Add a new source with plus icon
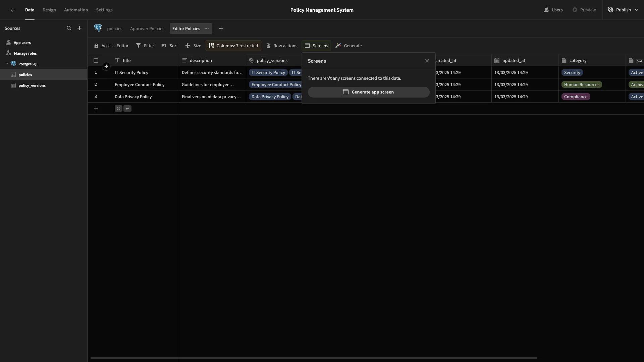 [79, 28]
